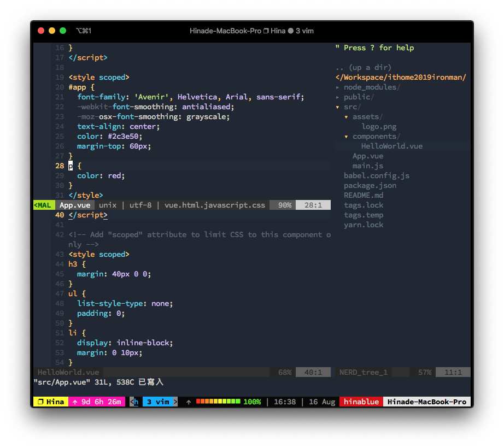504x448 pixels.
Task: Select babel.config.js file
Action: tap(377, 176)
